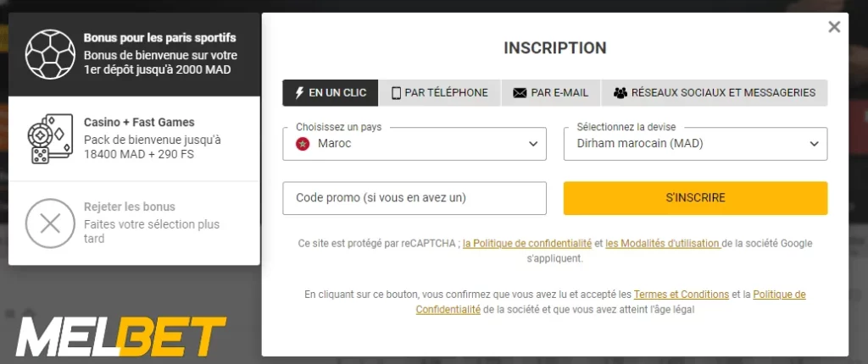868x364 pixels.
Task: Close the inscription dialog
Action: [834, 27]
